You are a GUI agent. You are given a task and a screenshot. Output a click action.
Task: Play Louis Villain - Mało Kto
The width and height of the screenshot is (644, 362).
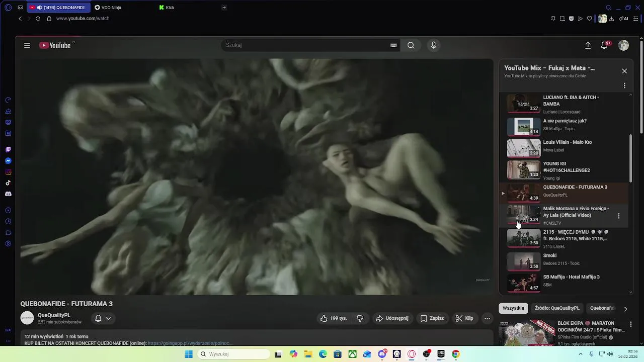coord(562,147)
